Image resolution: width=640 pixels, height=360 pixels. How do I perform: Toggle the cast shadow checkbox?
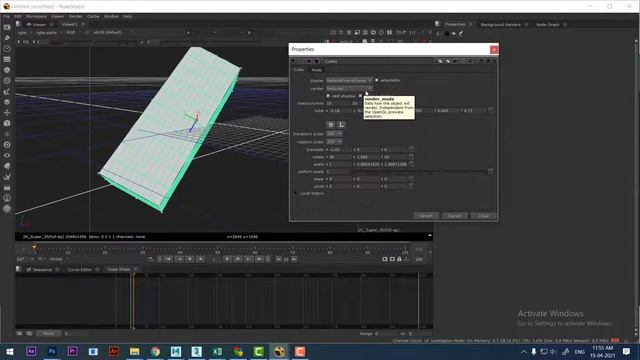click(x=328, y=96)
